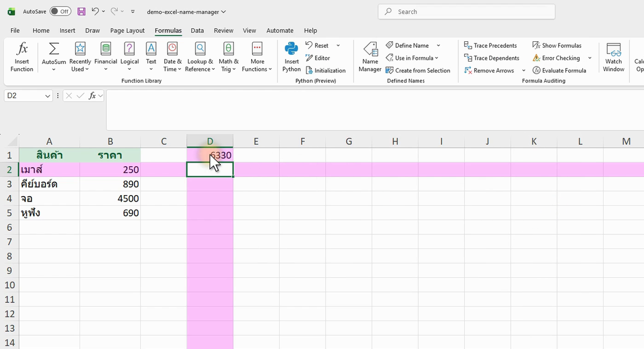Viewport: 644px width, 349px height.
Task: Click the Undo icon
Action: click(x=95, y=11)
